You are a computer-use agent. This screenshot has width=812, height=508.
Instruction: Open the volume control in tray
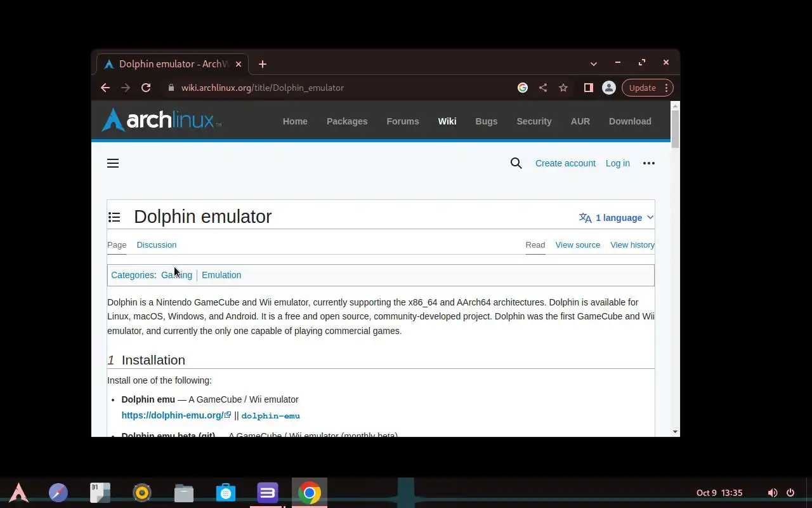pos(772,493)
